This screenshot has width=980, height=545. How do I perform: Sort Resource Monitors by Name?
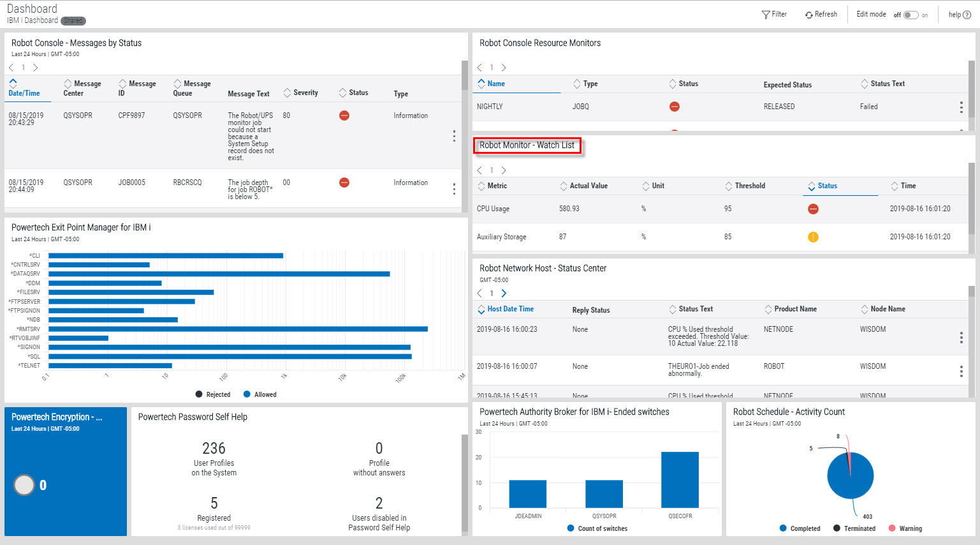(492, 84)
